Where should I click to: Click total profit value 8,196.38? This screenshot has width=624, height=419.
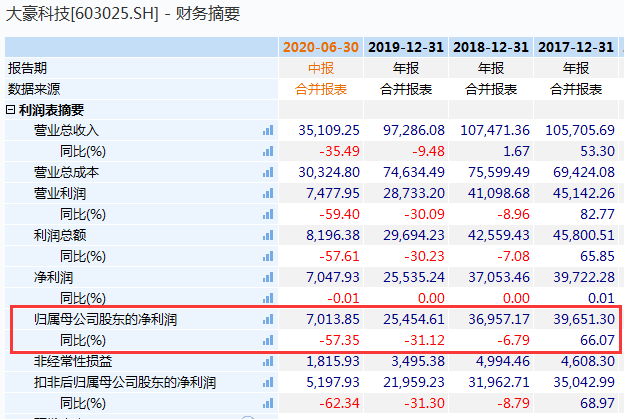pyautogui.click(x=333, y=235)
